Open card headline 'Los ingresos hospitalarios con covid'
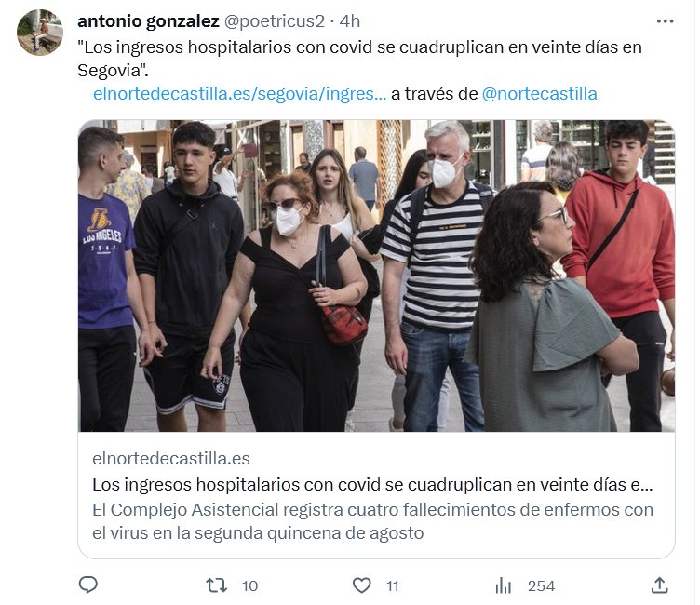This screenshot has height=605, width=700. (x=372, y=484)
